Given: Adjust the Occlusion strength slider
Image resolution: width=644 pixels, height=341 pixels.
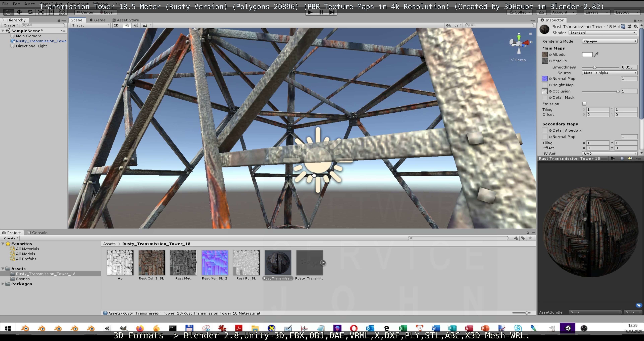Looking at the screenshot, I should (x=600, y=91).
